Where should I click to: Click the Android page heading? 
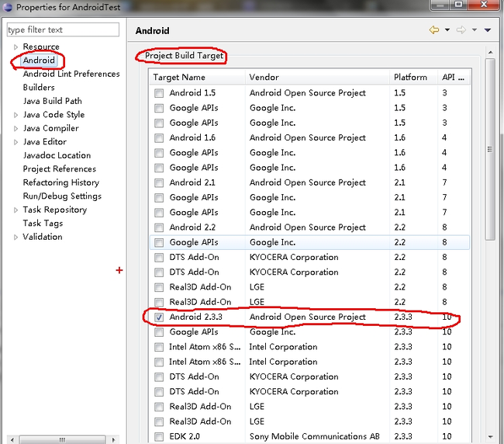[x=152, y=31]
